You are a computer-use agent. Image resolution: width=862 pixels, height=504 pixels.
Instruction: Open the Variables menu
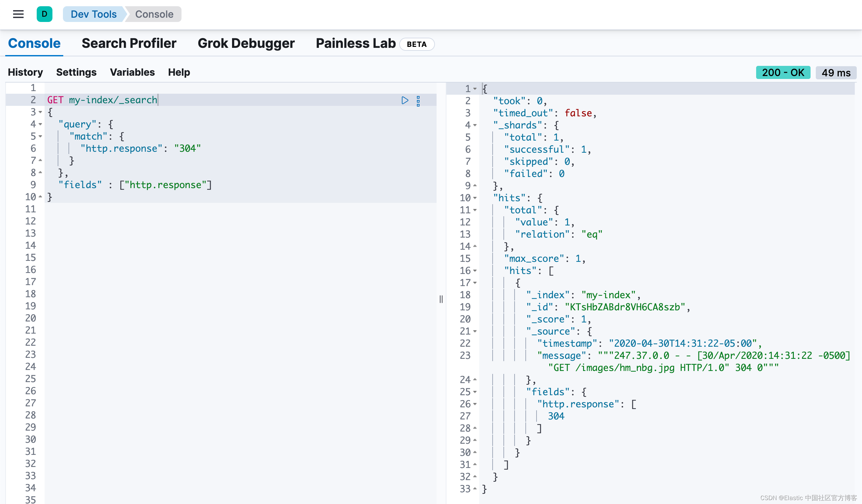pos(132,72)
